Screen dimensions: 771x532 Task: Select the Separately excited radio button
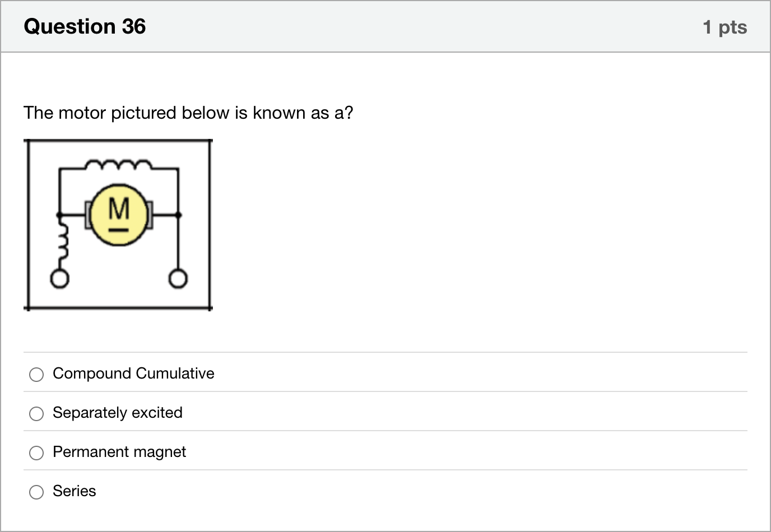point(36,413)
